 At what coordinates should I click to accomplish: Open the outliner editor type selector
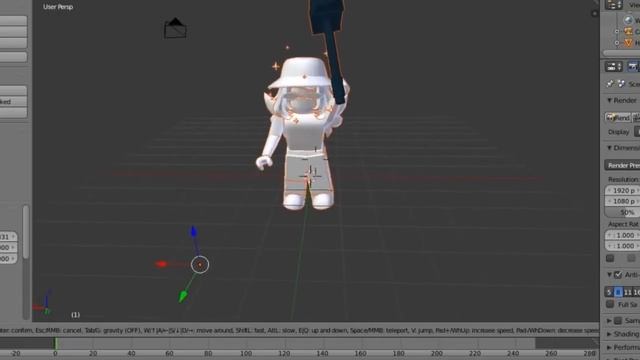point(614,5)
